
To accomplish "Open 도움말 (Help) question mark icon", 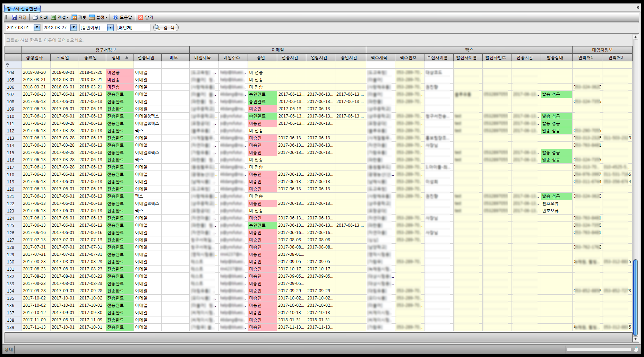I will [115, 17].
